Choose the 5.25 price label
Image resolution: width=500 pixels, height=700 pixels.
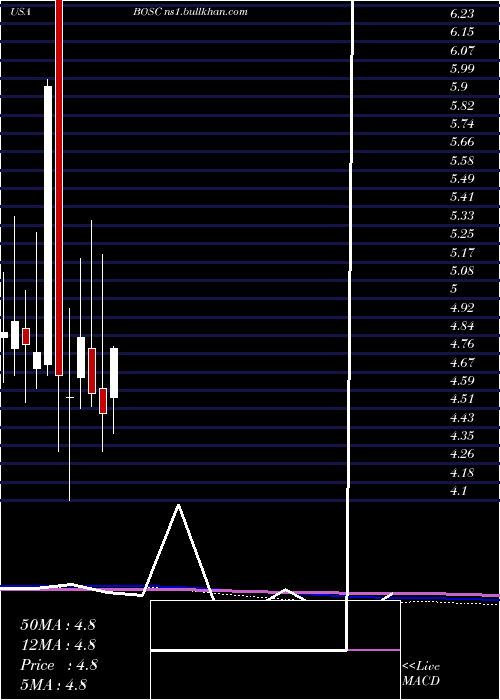(462, 234)
